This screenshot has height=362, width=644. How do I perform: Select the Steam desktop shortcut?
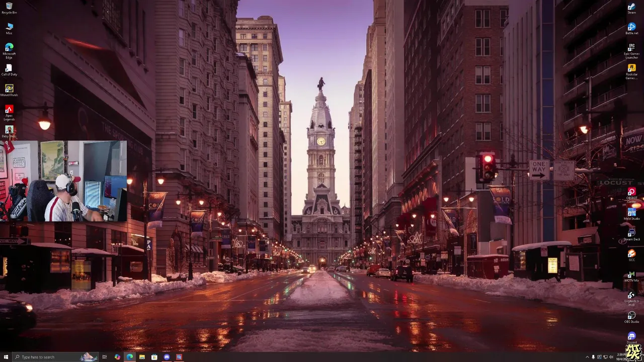[631, 8]
